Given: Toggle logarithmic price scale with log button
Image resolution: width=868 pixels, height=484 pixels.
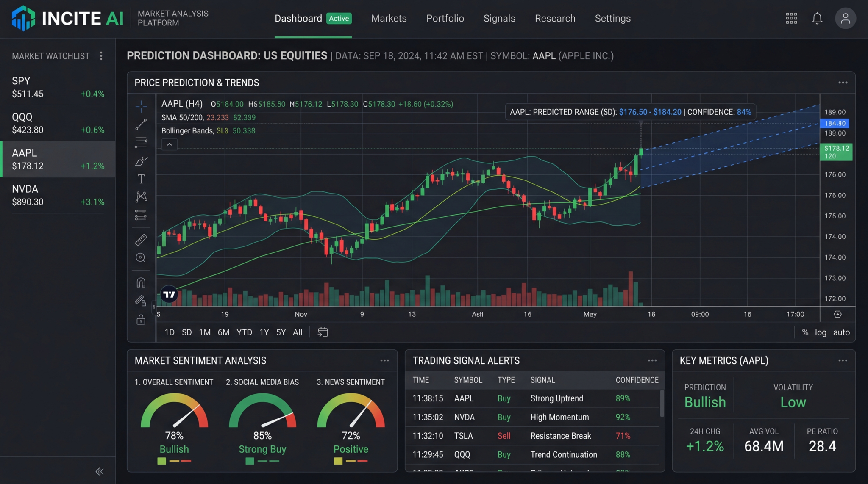Looking at the screenshot, I should (821, 332).
